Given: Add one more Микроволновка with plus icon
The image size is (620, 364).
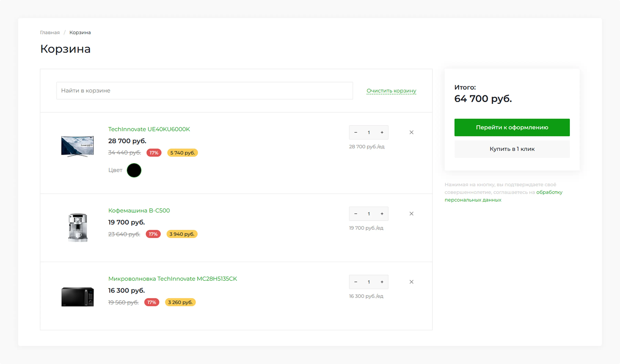Looking at the screenshot, I should (x=382, y=282).
